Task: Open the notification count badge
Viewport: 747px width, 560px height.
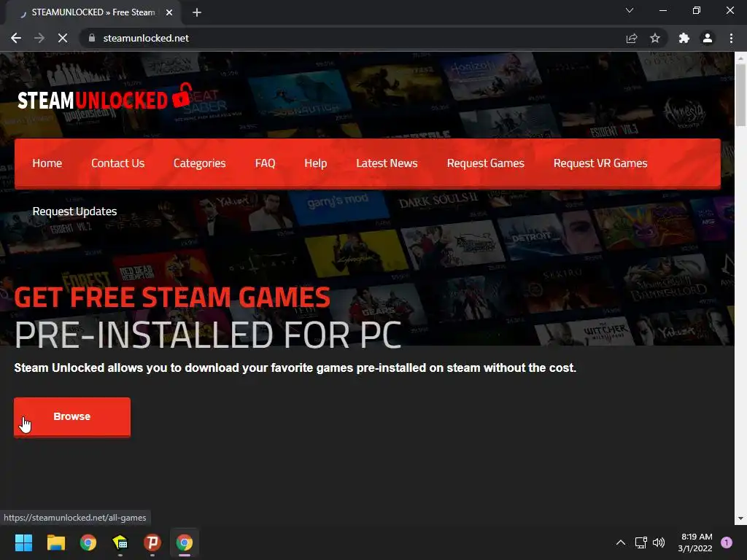Action: tap(727, 542)
